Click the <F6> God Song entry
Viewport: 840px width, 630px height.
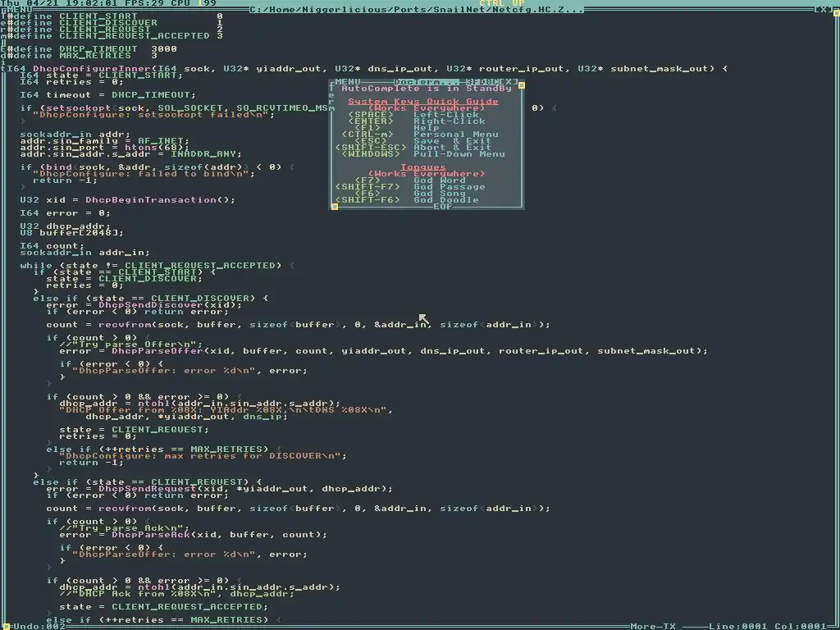(x=410, y=194)
